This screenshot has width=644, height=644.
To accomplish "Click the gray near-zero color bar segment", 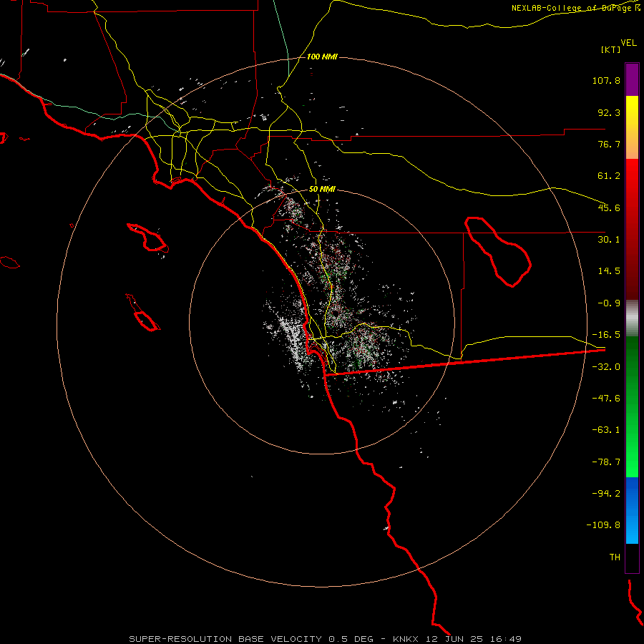I will point(632,318).
